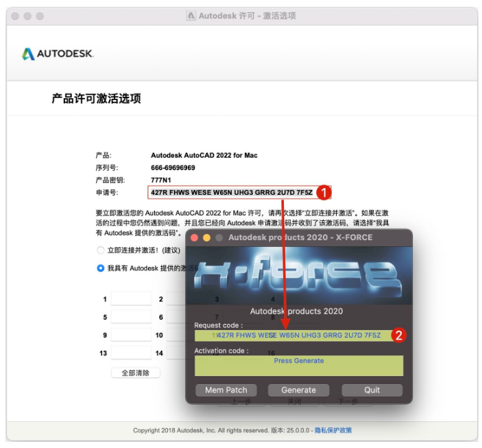The image size is (482, 448).
Task: Click activation code input box number 13
Action: pos(131,353)
